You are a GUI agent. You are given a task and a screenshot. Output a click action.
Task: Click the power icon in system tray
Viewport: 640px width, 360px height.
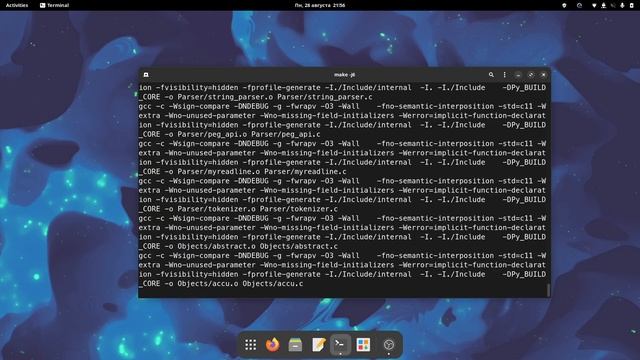pos(631,5)
